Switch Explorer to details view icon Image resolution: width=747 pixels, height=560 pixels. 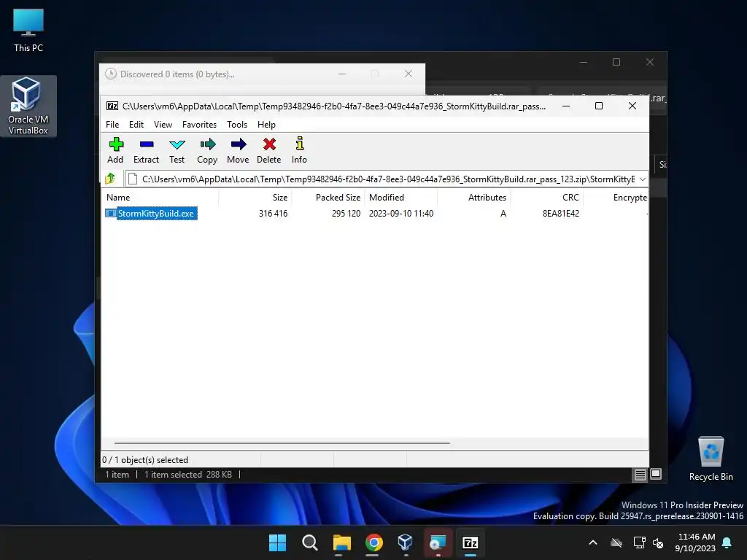[640, 474]
